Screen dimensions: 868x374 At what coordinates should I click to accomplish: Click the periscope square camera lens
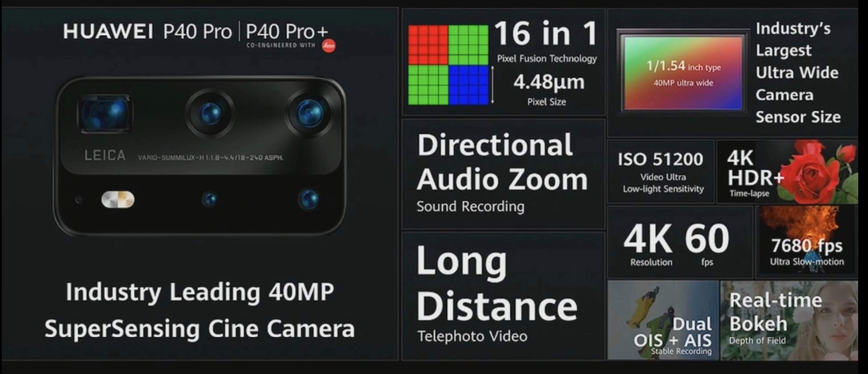click(105, 113)
